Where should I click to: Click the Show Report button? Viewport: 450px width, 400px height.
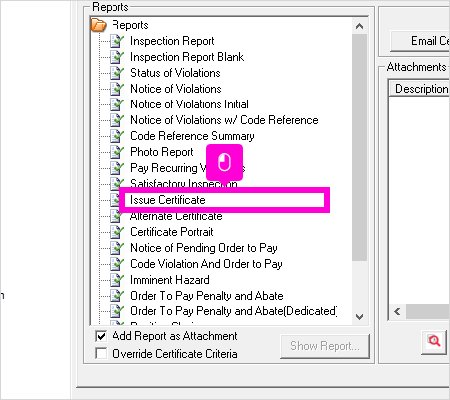click(325, 346)
